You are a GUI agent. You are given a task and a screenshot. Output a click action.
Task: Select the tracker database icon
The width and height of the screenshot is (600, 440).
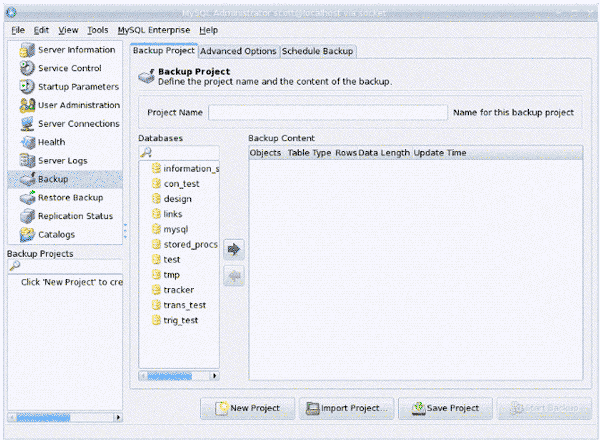coord(156,290)
